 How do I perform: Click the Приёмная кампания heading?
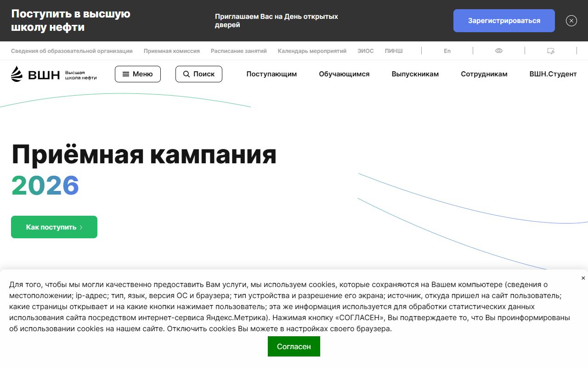pyautogui.click(x=144, y=155)
